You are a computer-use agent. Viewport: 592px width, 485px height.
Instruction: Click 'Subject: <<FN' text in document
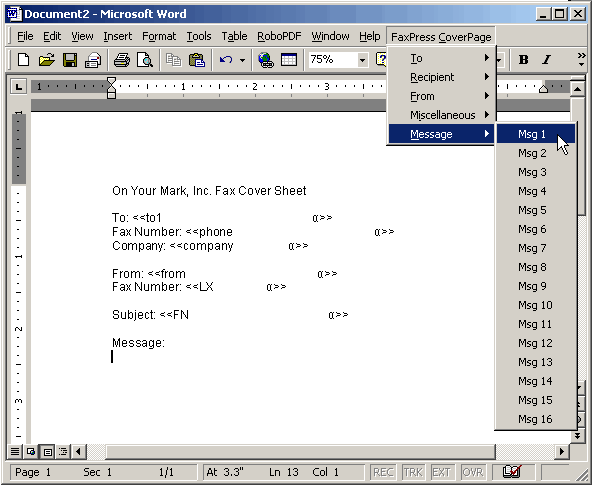pyautogui.click(x=150, y=315)
